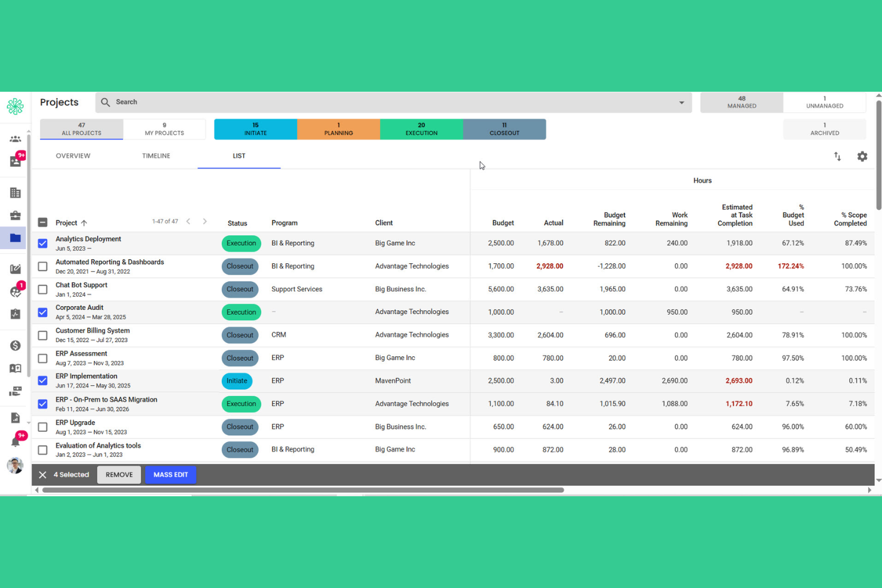Open the briefcase icon in sidebar

(x=15, y=215)
